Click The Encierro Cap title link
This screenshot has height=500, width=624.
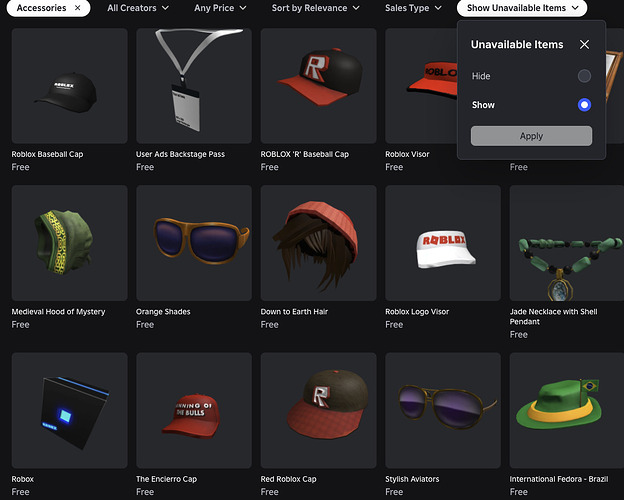(166, 479)
